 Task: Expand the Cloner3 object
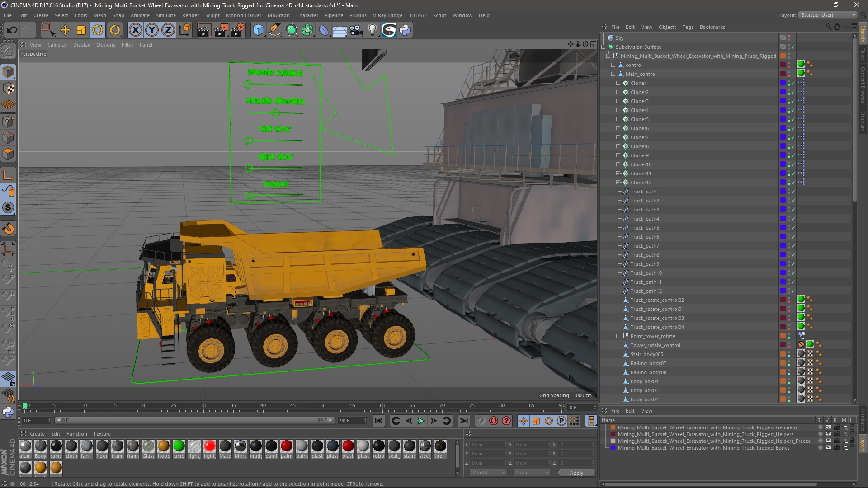[x=618, y=101]
